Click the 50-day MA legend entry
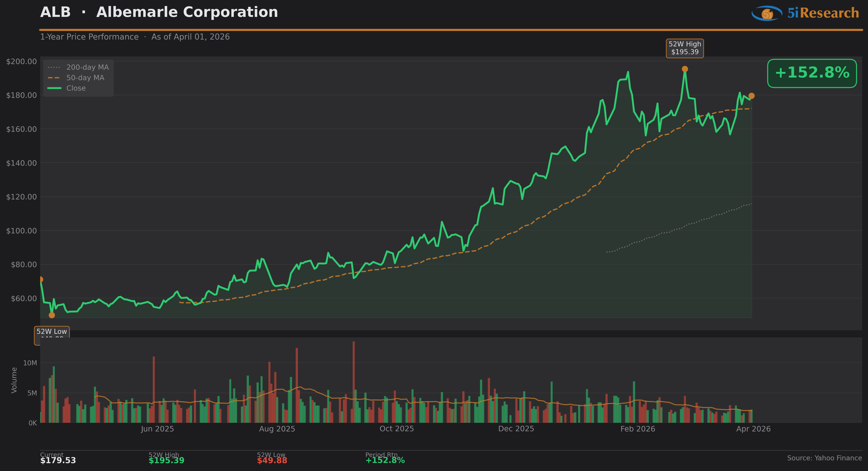 point(85,78)
